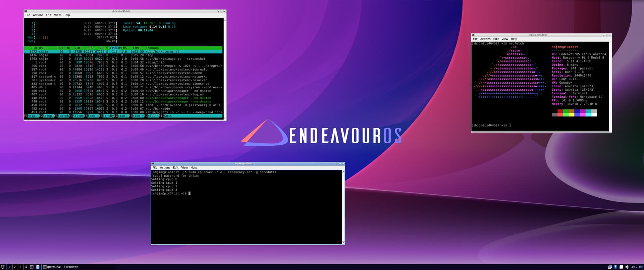Open the LXQt application menu in the taskbar
Viewport: 644px width, 270px height.
(x=3, y=267)
